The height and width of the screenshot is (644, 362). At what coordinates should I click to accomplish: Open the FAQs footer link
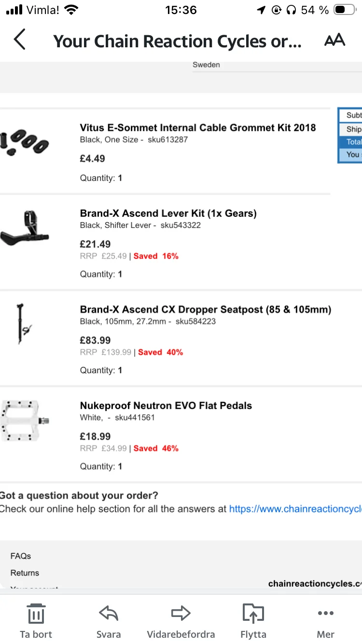coord(21,556)
